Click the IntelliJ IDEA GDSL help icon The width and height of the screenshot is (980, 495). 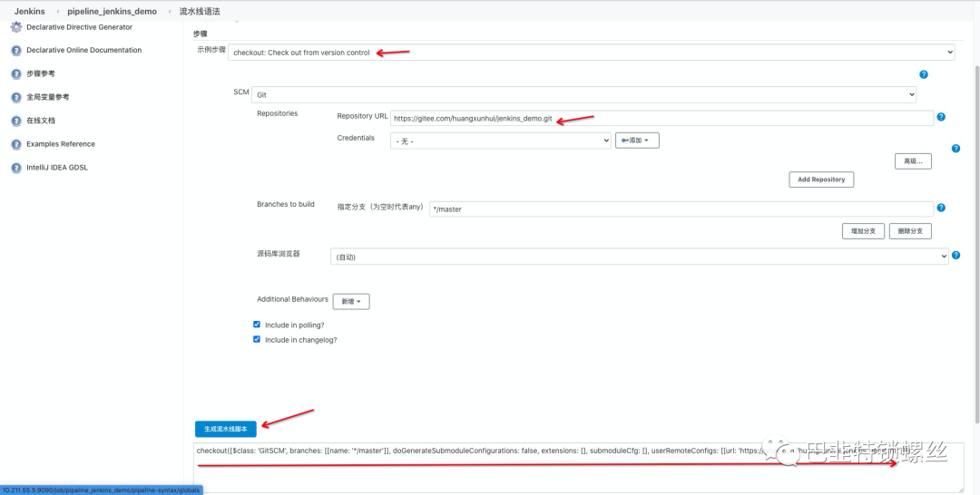(15, 168)
